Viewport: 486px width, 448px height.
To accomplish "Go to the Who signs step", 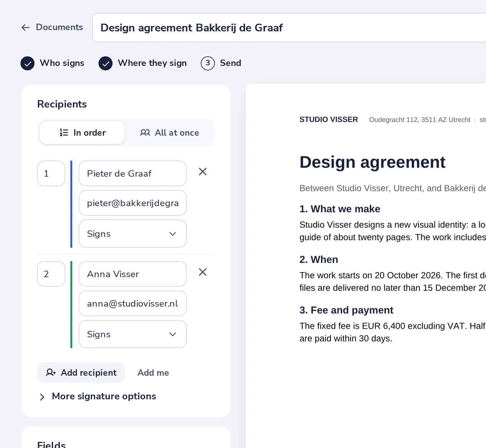I will coord(52,63).
